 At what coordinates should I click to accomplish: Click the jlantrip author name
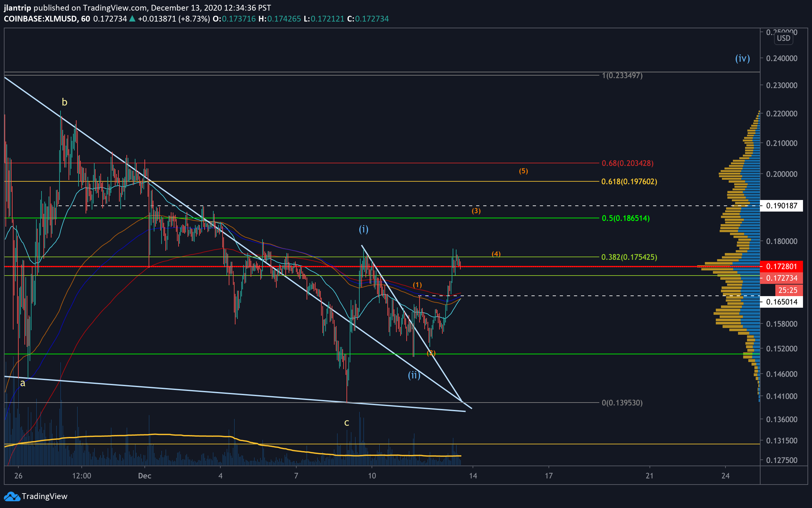point(17,8)
